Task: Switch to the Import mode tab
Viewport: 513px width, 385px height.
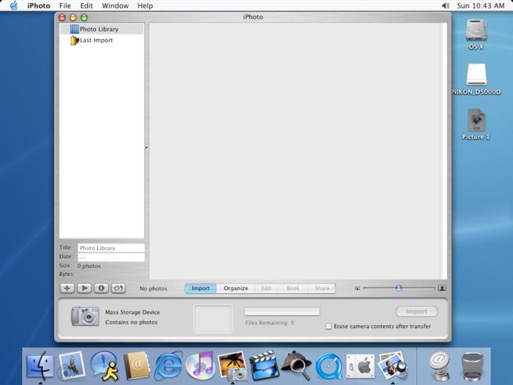Action: click(x=200, y=288)
